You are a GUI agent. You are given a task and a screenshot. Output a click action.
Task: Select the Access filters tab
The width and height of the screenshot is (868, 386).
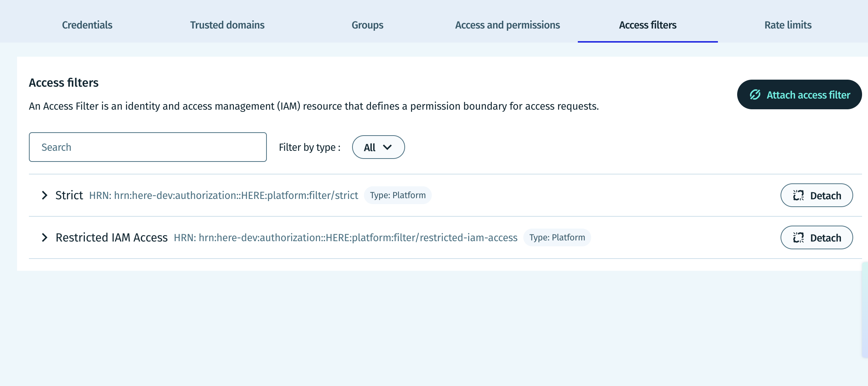tap(647, 25)
